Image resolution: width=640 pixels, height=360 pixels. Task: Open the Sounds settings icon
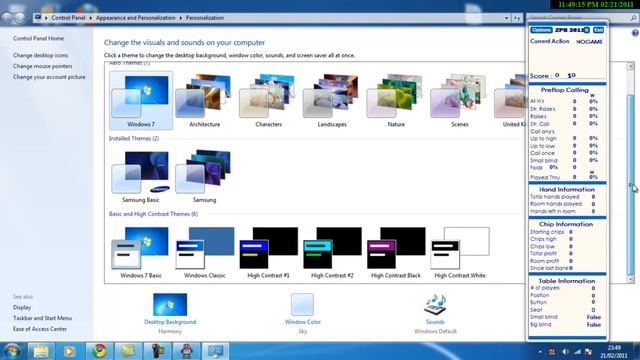pos(435,304)
